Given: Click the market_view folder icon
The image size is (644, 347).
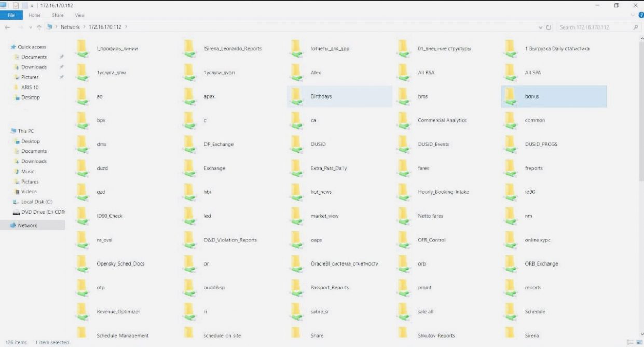Looking at the screenshot, I should click(296, 216).
